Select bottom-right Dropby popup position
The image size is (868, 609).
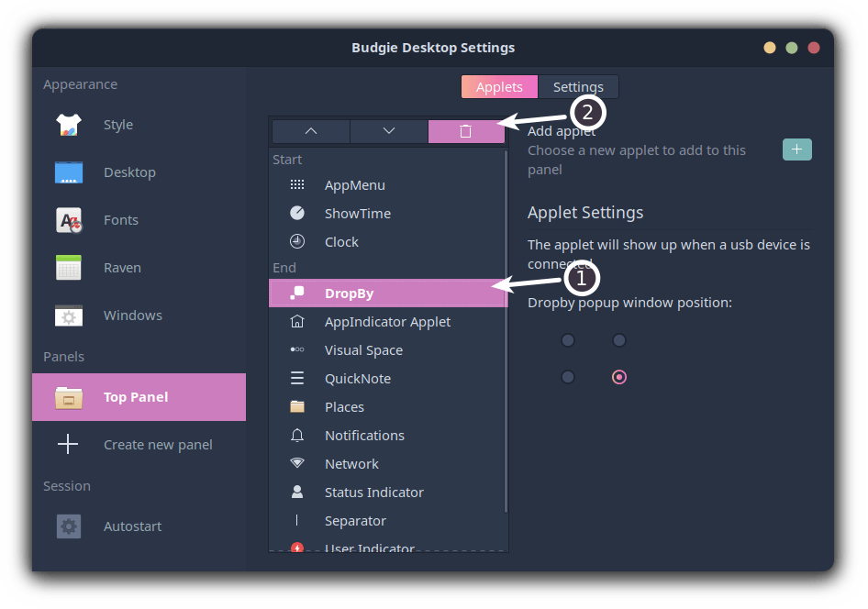[619, 377]
